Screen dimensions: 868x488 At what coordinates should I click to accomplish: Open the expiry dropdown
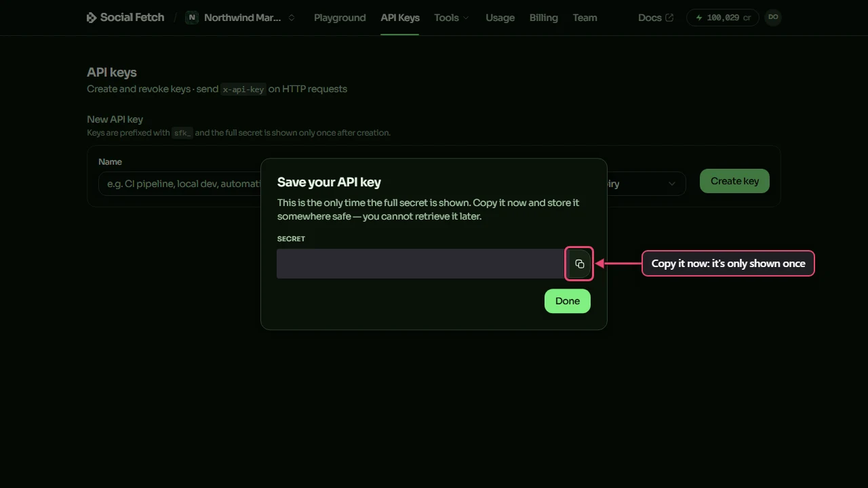pos(646,184)
